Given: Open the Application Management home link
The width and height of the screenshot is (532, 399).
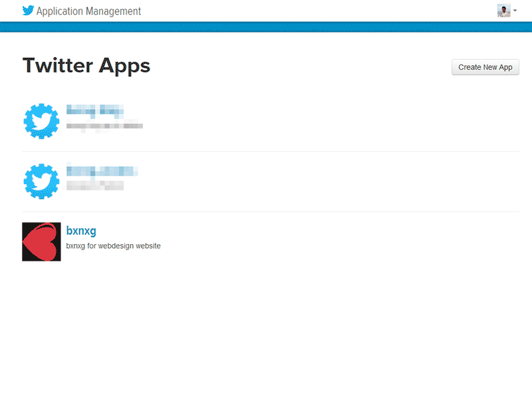Looking at the screenshot, I should pyautogui.click(x=88, y=11).
